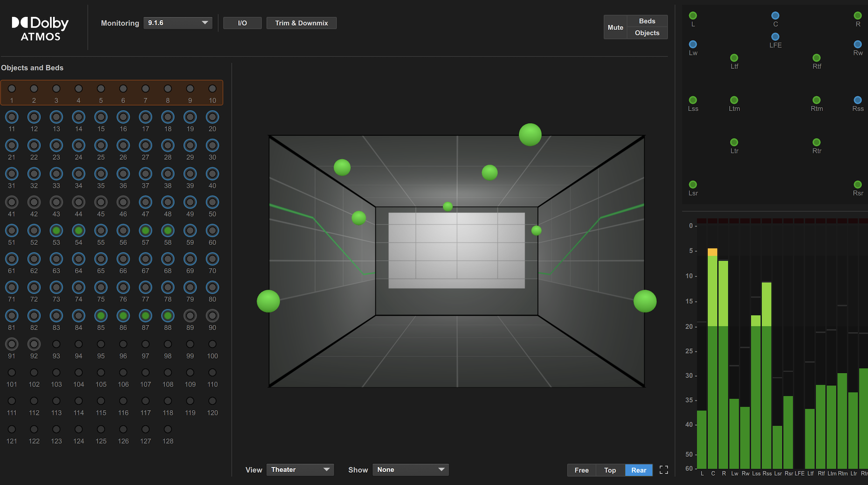Open the Monitoring 9.1.6 dropdown
The image size is (868, 485).
coord(178,22)
